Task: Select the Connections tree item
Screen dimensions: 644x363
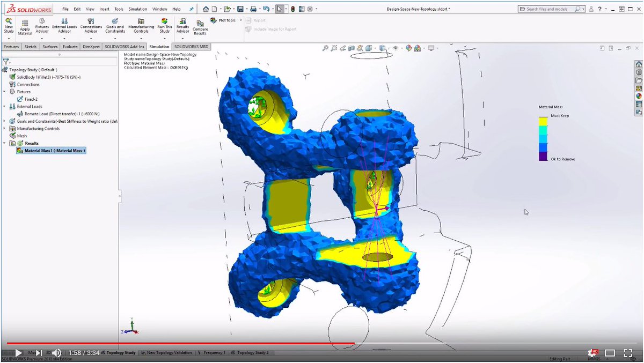Action: point(25,84)
